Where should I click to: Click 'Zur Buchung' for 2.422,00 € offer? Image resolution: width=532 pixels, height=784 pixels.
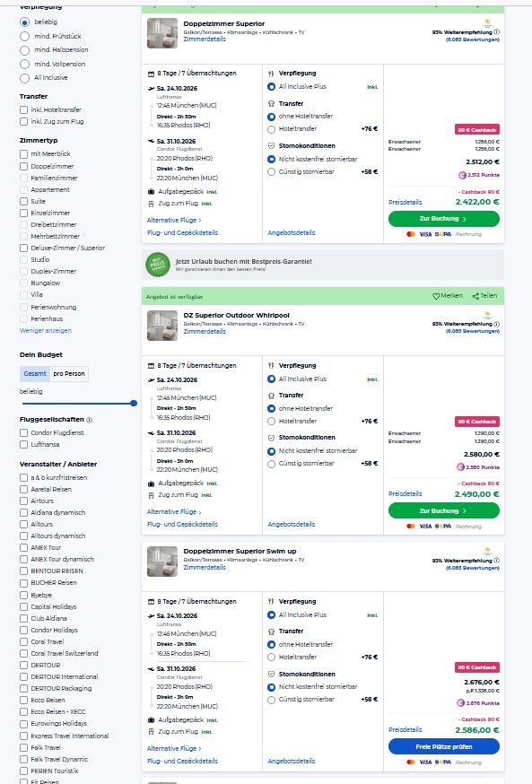443,219
